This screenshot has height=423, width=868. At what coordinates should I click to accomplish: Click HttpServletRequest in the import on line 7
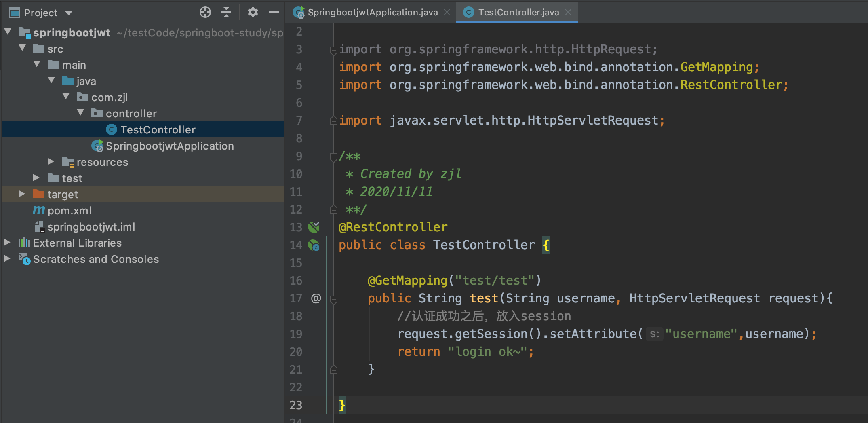(x=593, y=120)
